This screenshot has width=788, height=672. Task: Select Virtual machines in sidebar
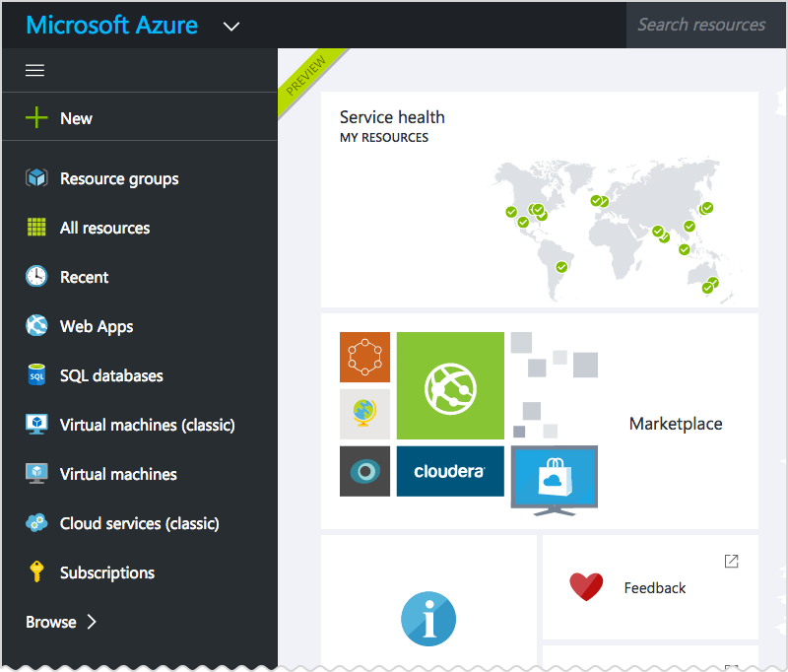pos(118,474)
